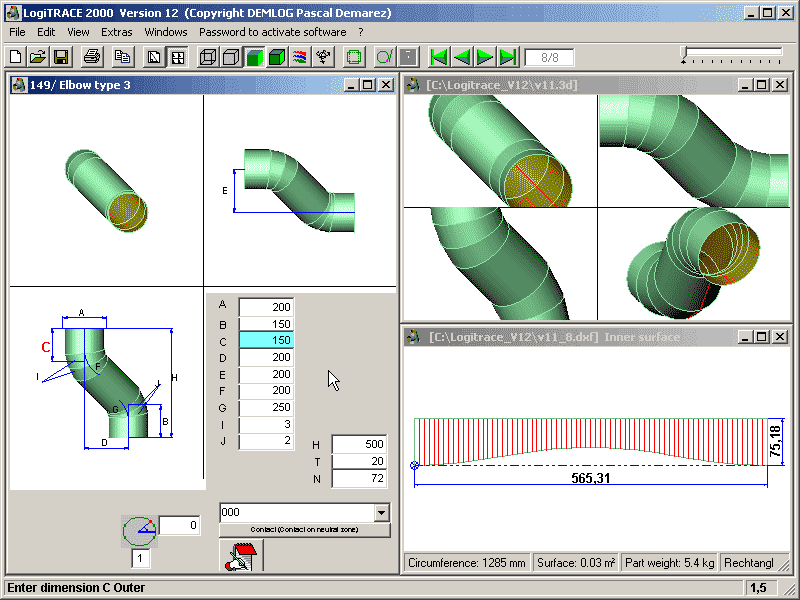The width and height of the screenshot is (800, 600).
Task: Expand the 000 dropdown arrow
Action: [x=381, y=512]
